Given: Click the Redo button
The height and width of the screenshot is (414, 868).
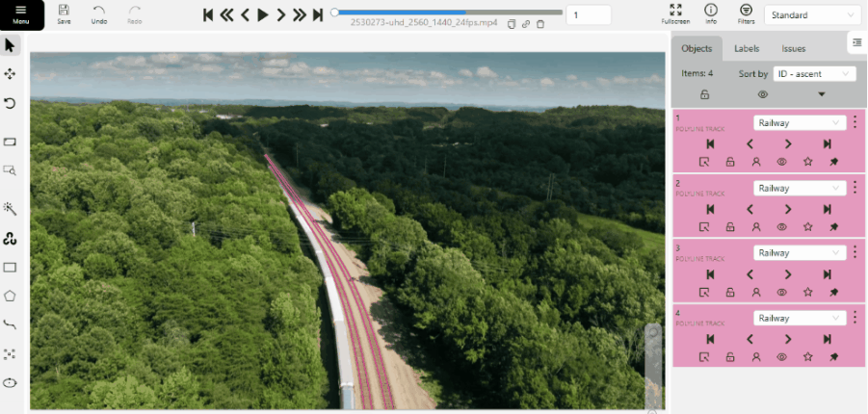Looking at the screenshot, I should 135,14.
